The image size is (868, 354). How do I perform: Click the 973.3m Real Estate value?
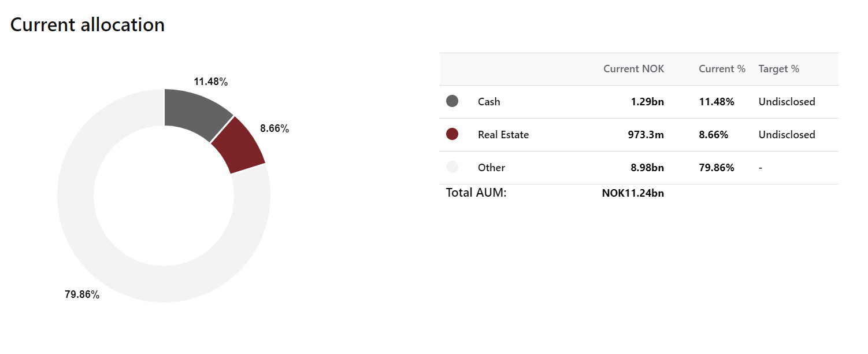(x=646, y=135)
